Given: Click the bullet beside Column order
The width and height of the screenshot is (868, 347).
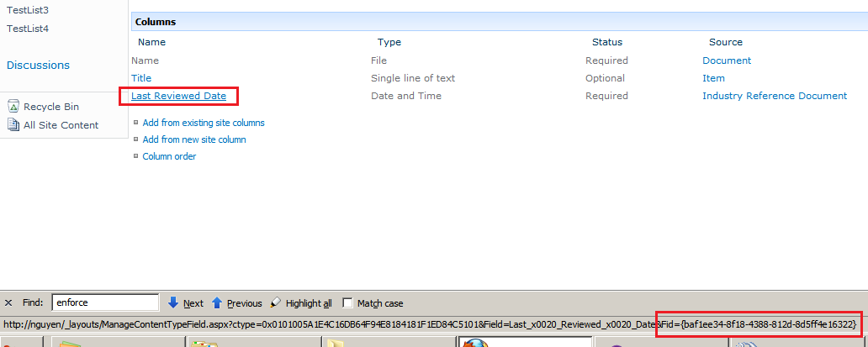Looking at the screenshot, I should (136, 156).
